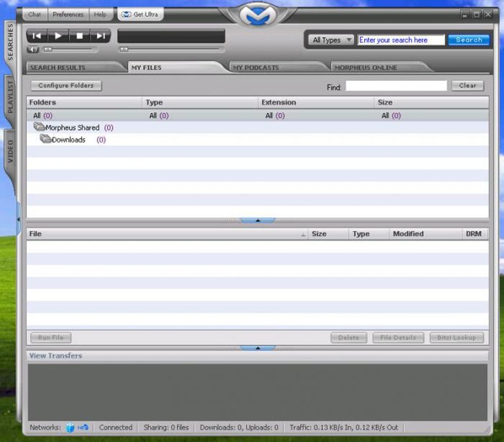Open the Playlist side tab
Screen dimensions: 504x442
pyautogui.click(x=10, y=97)
